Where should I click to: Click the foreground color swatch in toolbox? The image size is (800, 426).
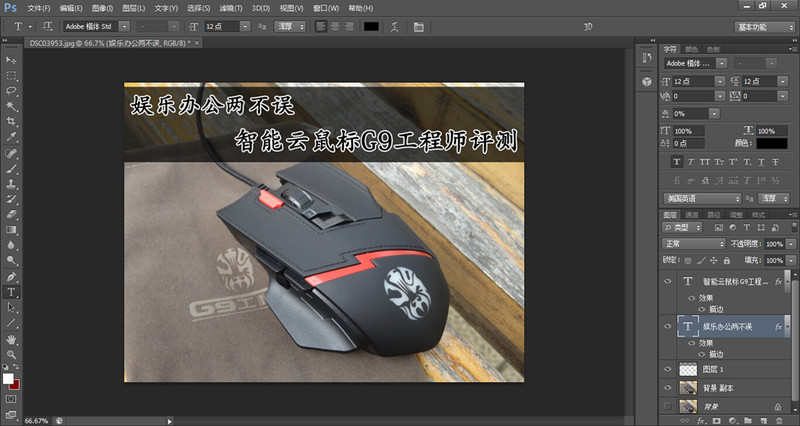[8, 379]
